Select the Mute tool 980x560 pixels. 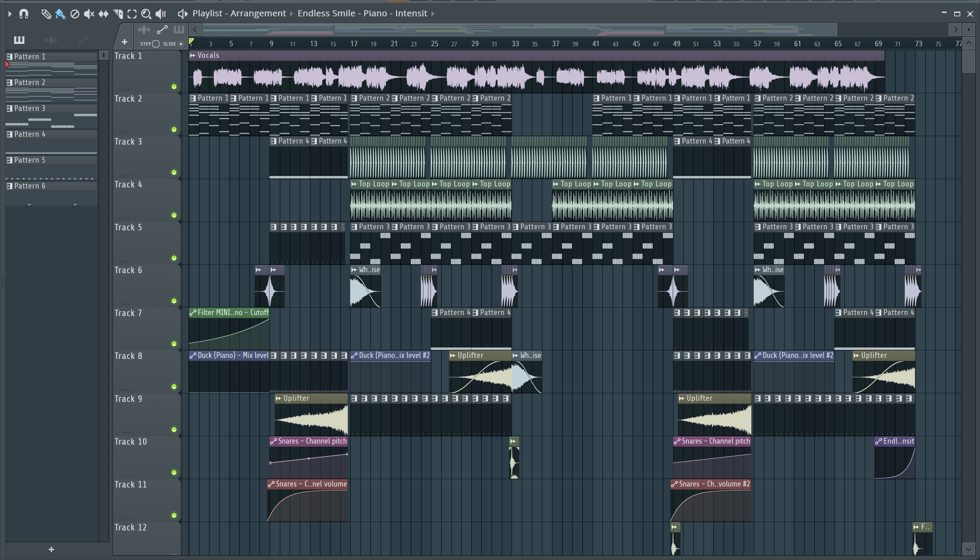[x=89, y=14]
